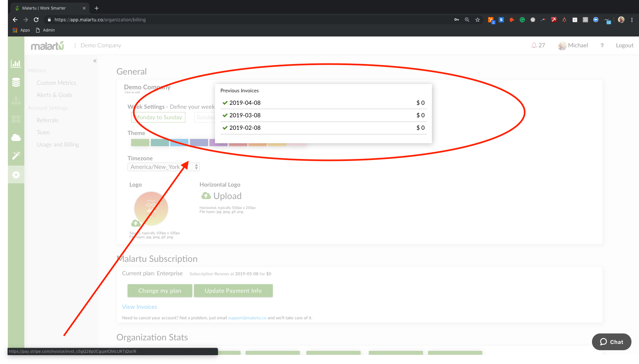Open the metrics bar chart sidebar icon

coord(16,64)
